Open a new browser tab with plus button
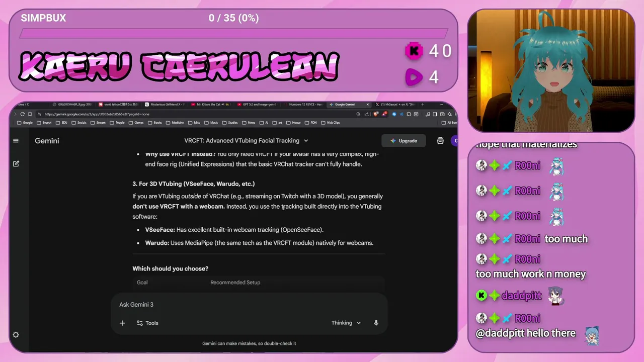 click(x=423, y=105)
